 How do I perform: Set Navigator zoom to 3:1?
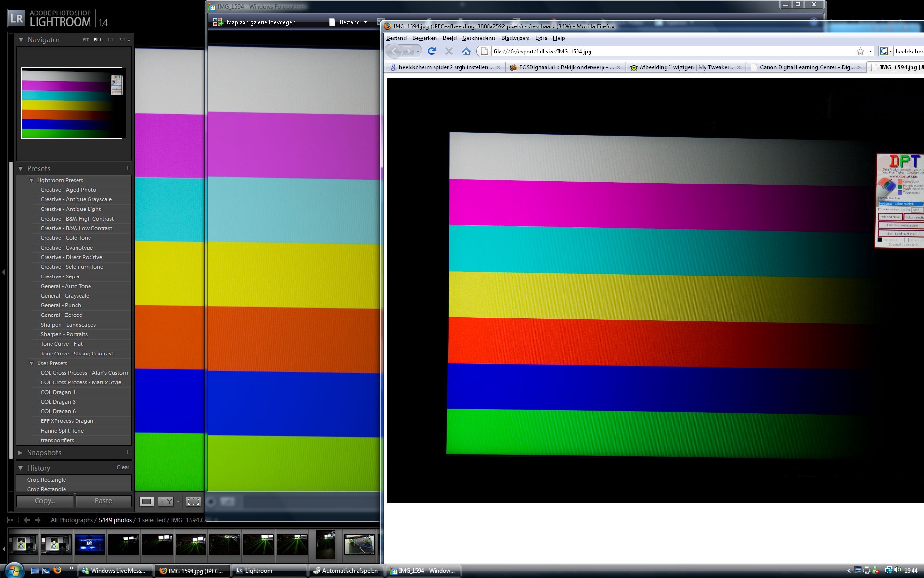click(122, 40)
